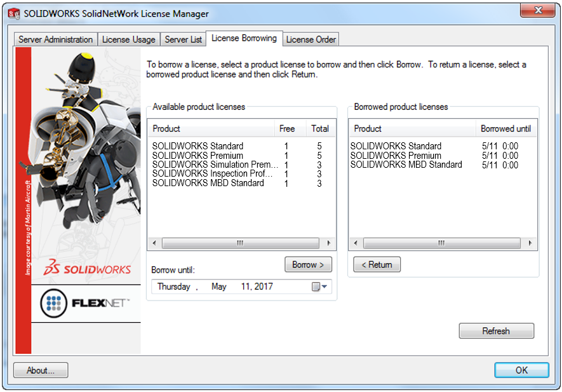The image size is (562, 392).
Task: Click Product column header in Available licenses
Action: pos(211,128)
